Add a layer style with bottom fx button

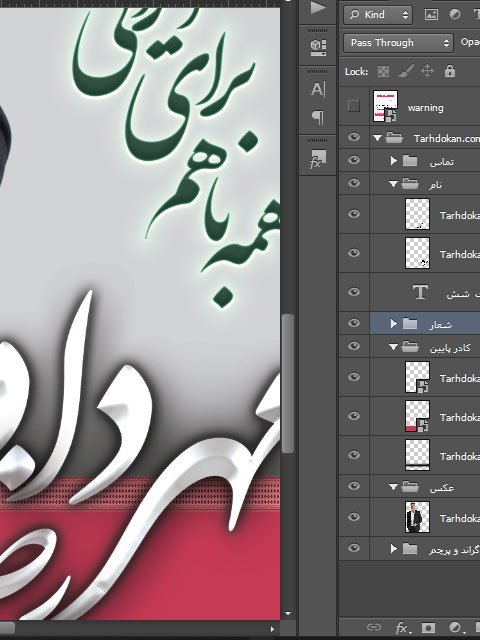[x=402, y=627]
